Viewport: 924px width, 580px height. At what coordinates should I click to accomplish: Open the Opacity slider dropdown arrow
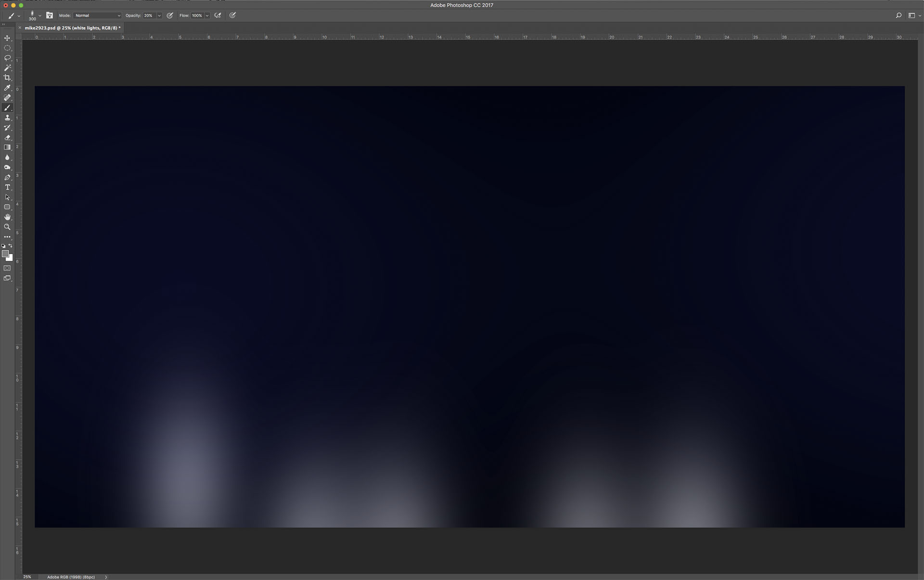(159, 15)
